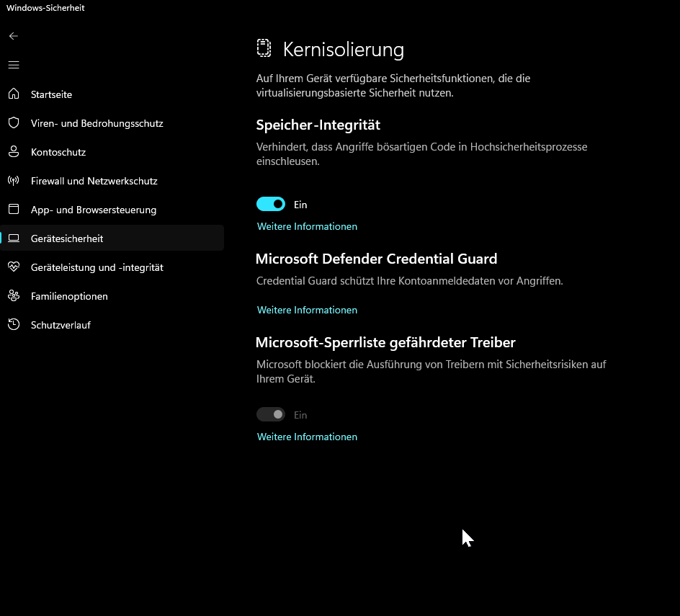Click the chip icon in the Kernisolierung header
Screen dimensions: 680x616
pyautogui.click(x=264, y=48)
